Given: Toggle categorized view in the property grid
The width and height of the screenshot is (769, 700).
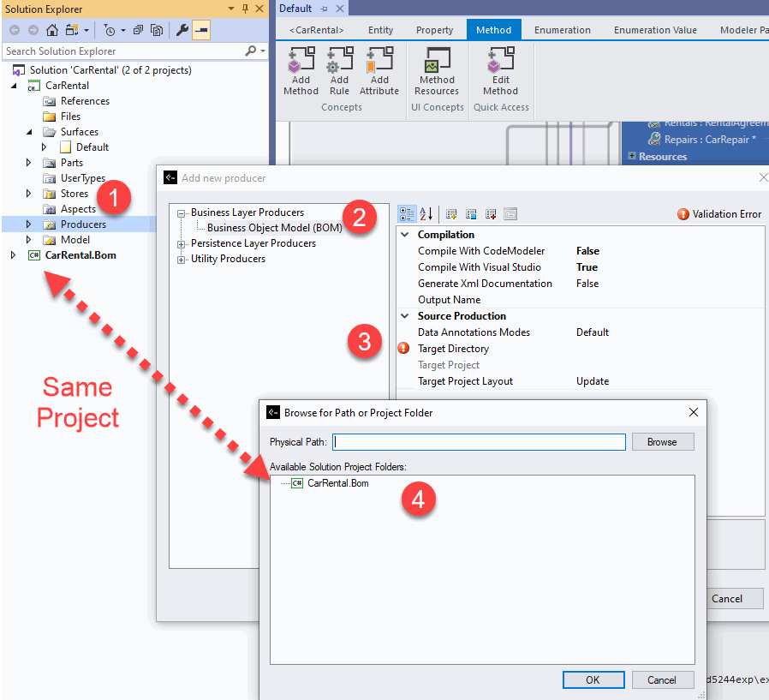Looking at the screenshot, I should (408, 214).
